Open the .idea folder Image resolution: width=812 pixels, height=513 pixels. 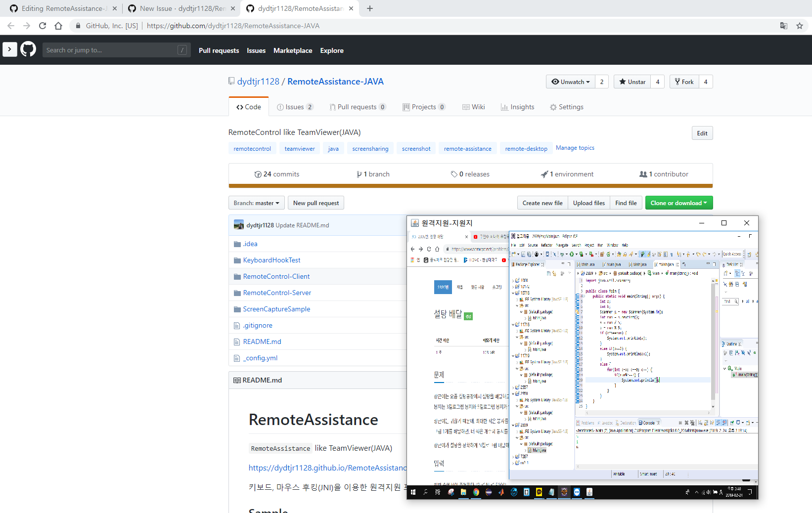point(250,244)
